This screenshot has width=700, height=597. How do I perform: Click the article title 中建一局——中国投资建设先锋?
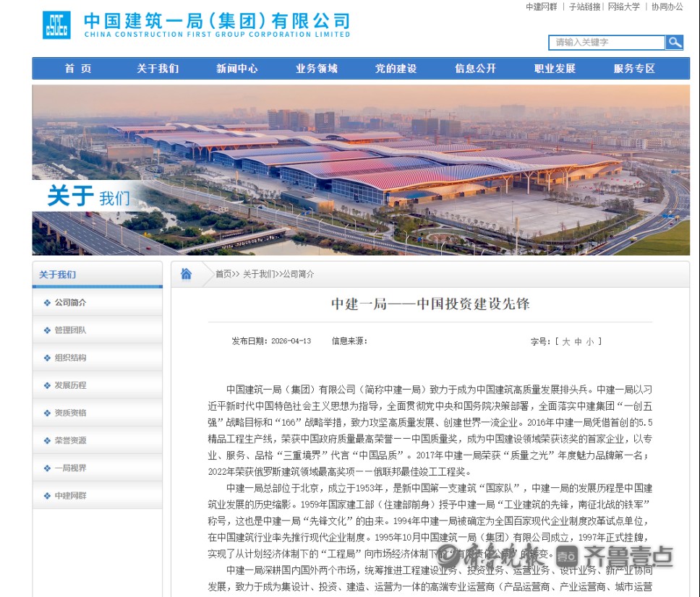click(x=430, y=304)
